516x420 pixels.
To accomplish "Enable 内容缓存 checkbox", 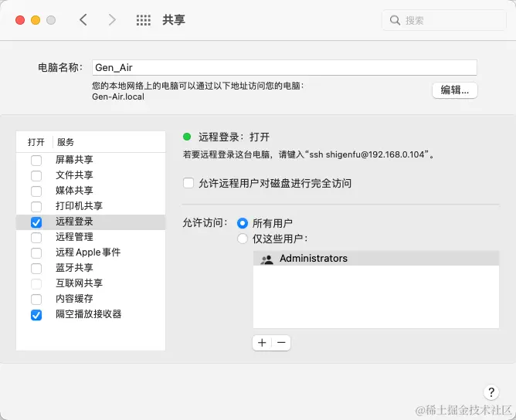I will [x=36, y=300].
